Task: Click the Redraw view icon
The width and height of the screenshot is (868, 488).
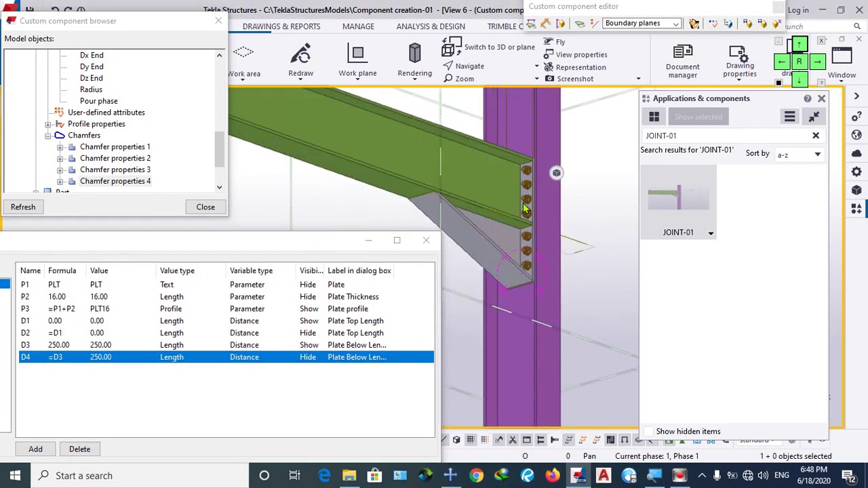Action: coord(300,54)
